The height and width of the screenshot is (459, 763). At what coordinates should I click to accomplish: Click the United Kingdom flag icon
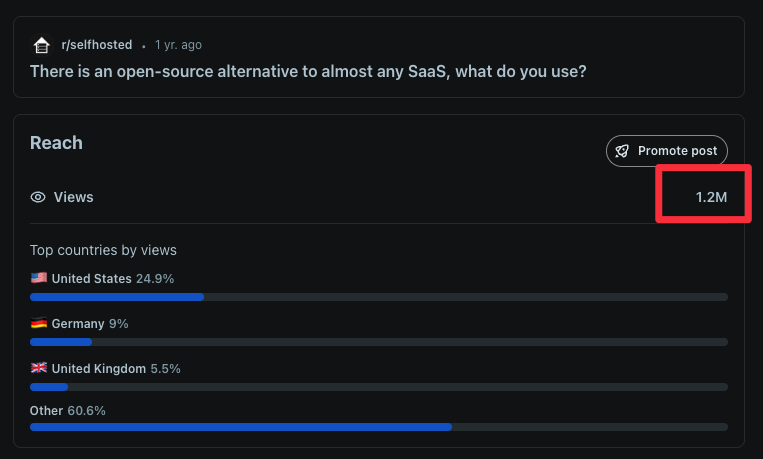point(39,368)
